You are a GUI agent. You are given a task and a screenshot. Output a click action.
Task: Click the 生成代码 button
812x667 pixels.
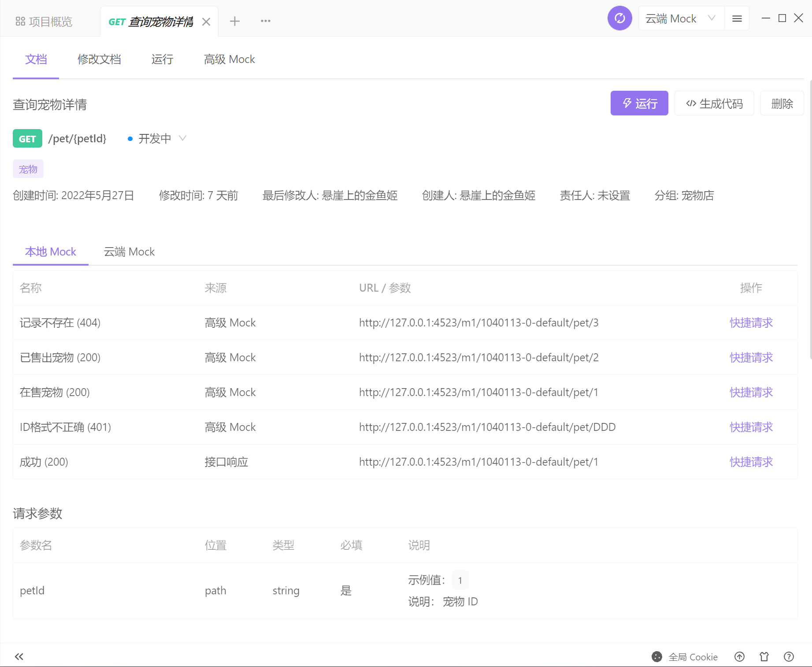tap(714, 103)
